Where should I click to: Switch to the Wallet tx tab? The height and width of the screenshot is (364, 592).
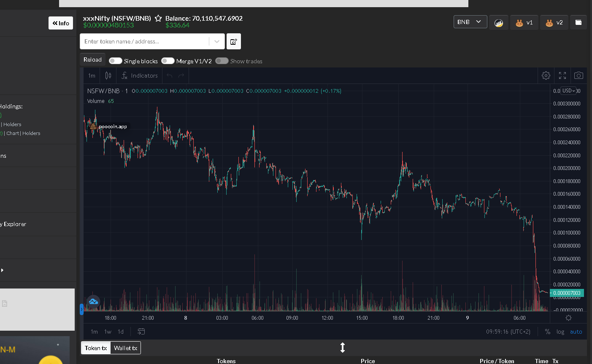point(125,348)
